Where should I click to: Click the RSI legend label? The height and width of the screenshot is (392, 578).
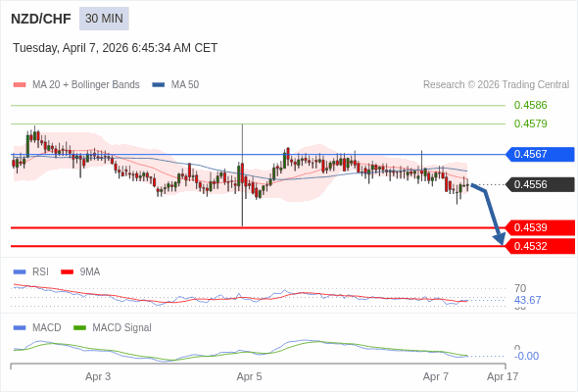40,272
